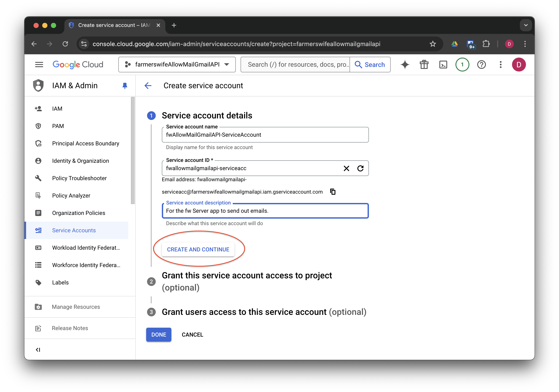Activate Cloud Shell terminal icon
The height and width of the screenshot is (392, 559).
coord(443,65)
